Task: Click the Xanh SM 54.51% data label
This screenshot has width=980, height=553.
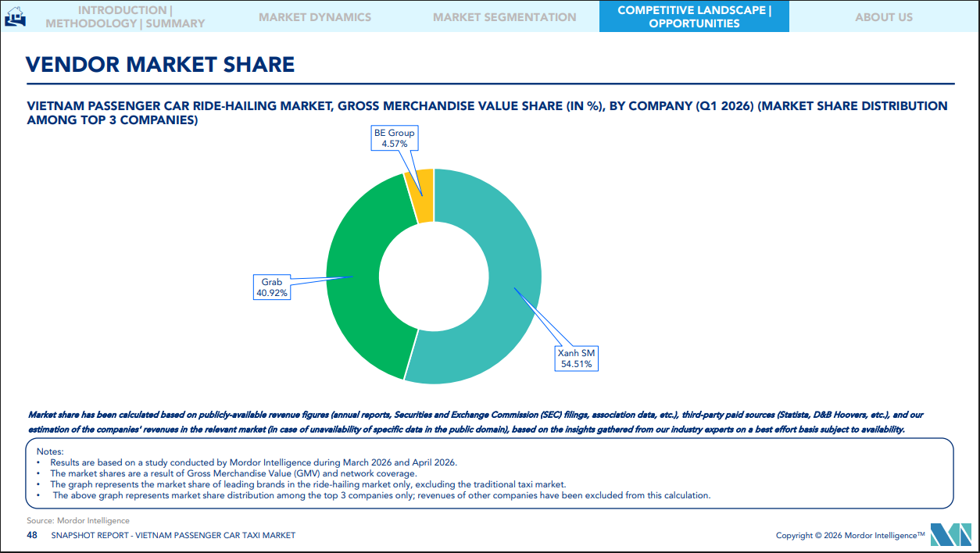Action: point(576,359)
